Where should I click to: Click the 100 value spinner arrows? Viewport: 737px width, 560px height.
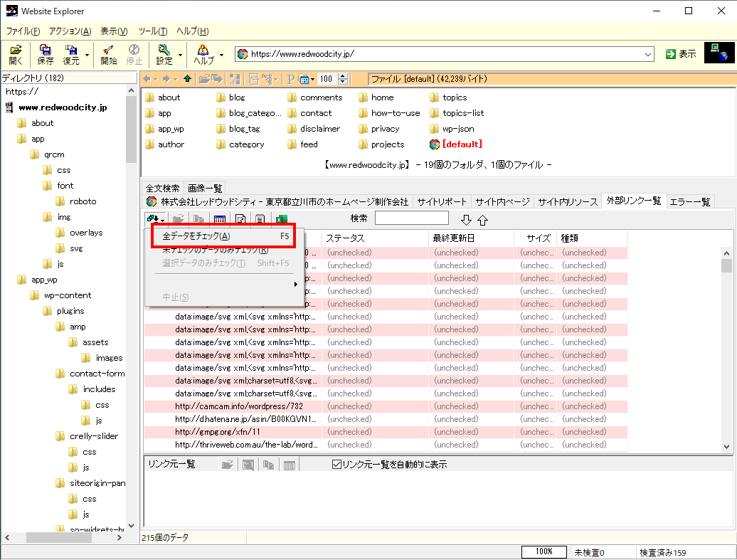343,79
